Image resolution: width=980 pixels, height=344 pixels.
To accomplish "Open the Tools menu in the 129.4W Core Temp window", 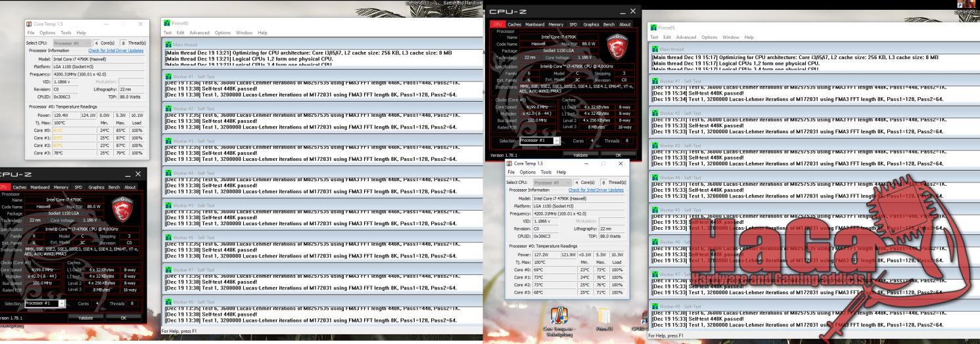I will (x=66, y=33).
